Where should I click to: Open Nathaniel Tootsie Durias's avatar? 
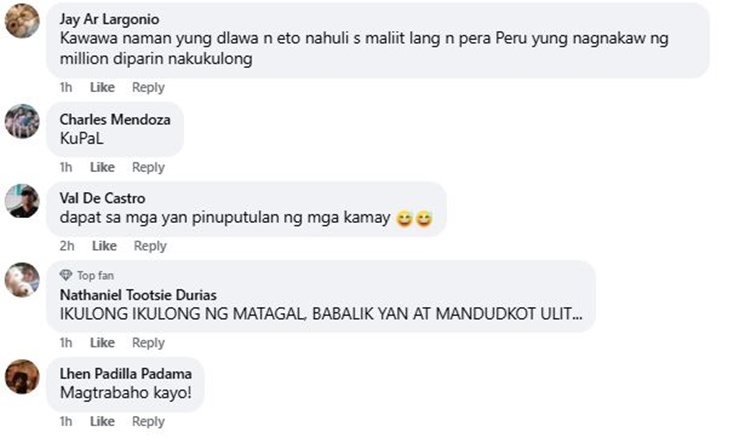[x=22, y=280]
